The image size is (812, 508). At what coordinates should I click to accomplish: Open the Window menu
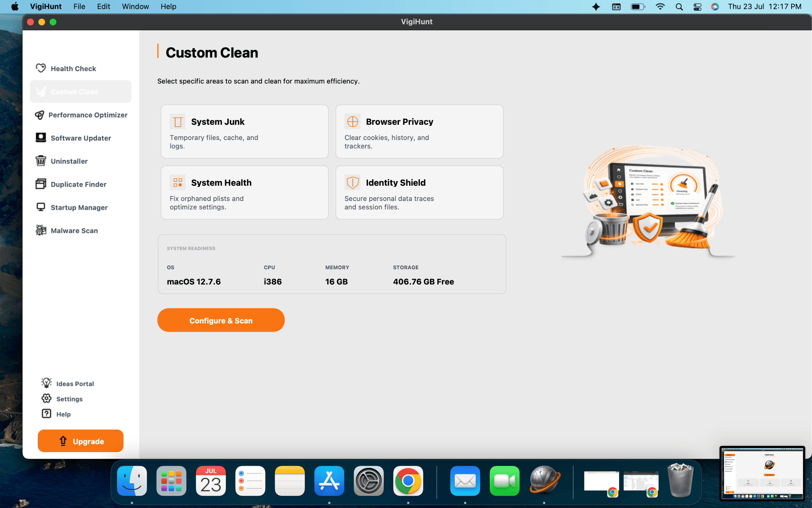click(135, 6)
